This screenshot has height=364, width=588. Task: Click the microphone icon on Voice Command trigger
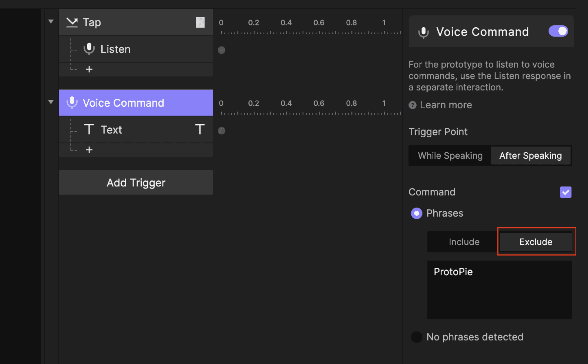72,103
